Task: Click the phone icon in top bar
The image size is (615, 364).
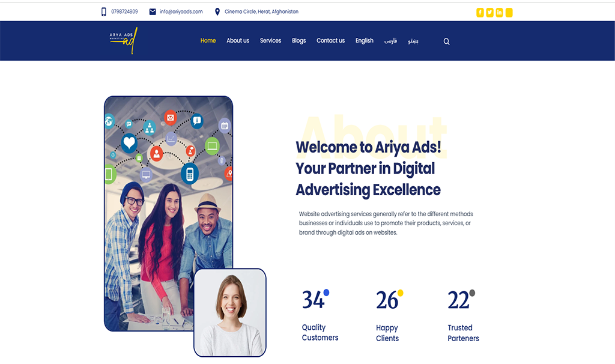Action: coord(103,12)
